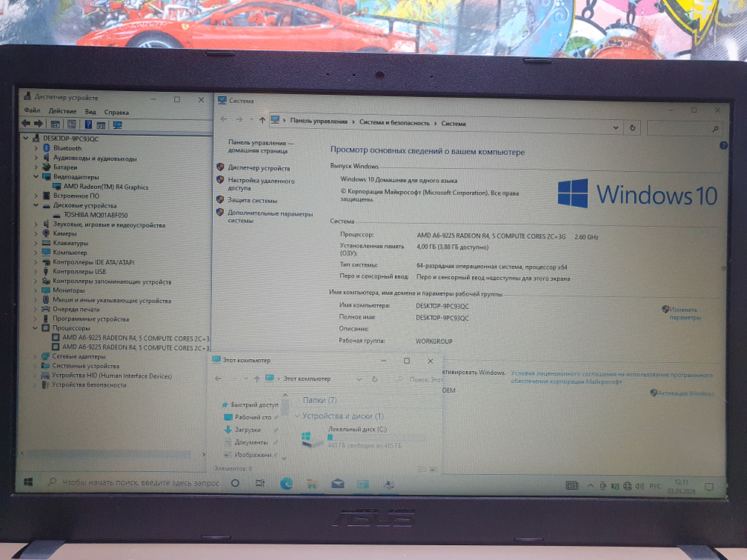747x560 pixels.
Task: Click the refresh icon in System address bar
Action: coord(632,128)
